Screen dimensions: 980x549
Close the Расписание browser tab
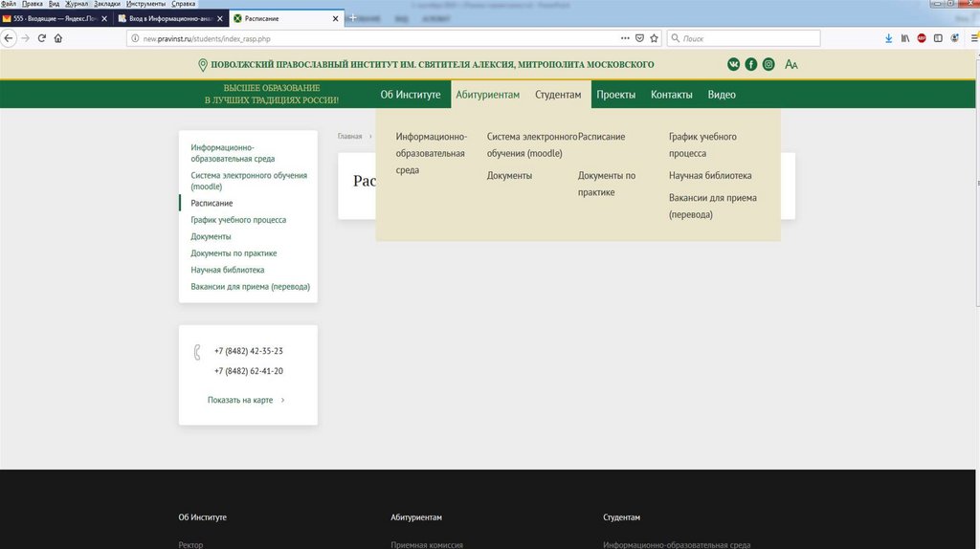[335, 18]
